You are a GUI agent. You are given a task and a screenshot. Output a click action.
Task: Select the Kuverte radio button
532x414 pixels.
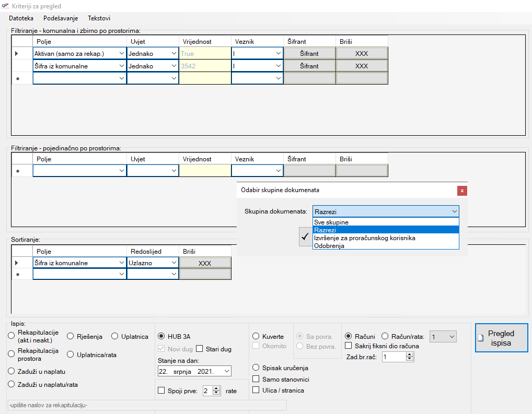(256, 336)
